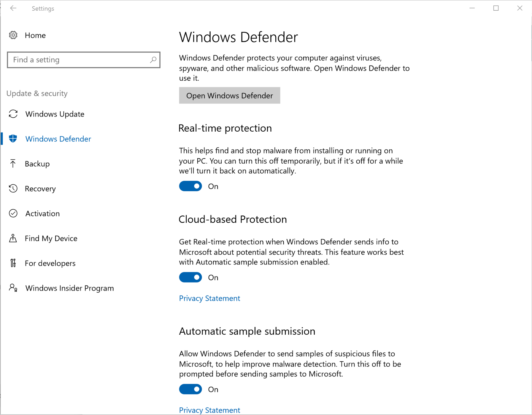
Task: Click the Find My Device person icon
Action: (13, 238)
